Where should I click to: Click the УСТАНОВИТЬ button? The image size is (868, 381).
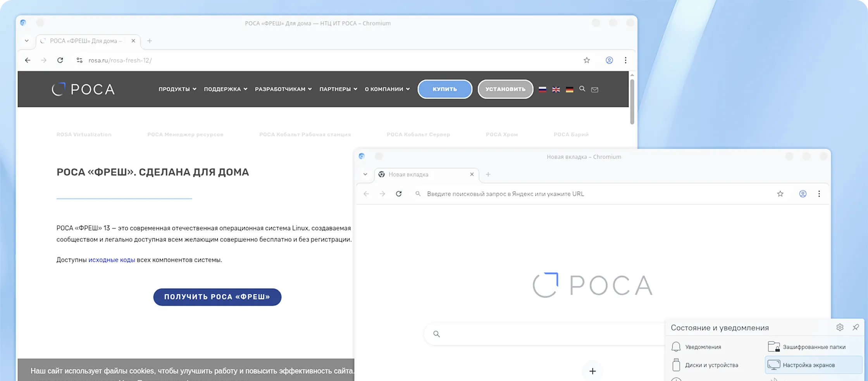[505, 89]
